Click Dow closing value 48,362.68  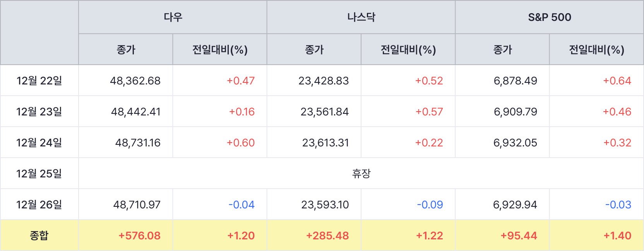135,81
